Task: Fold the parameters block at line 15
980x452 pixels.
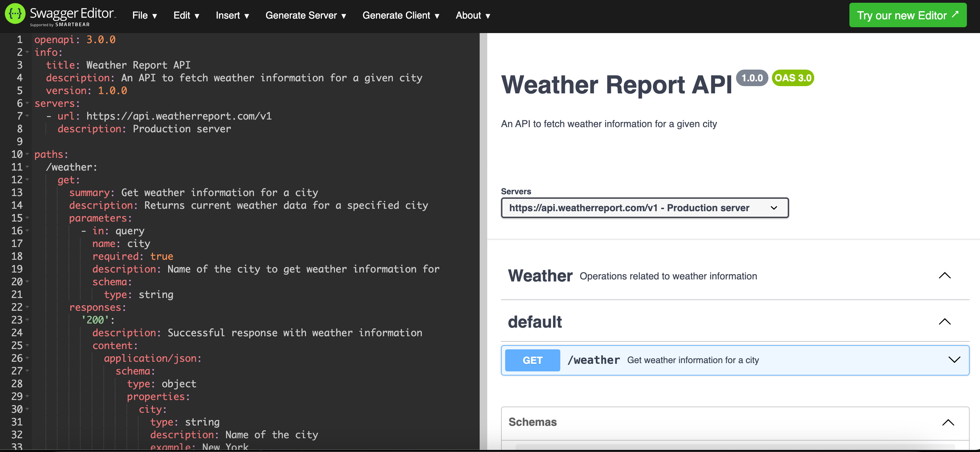Action: click(27, 218)
